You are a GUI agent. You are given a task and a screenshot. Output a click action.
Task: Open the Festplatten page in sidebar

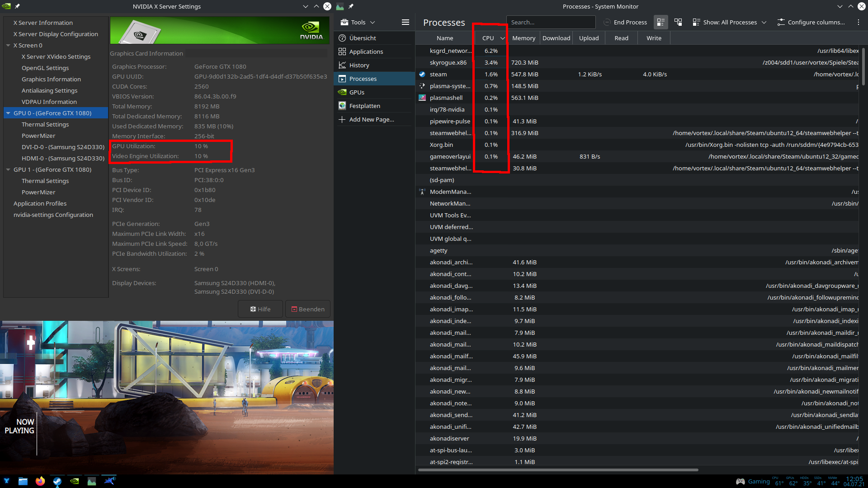click(374, 106)
